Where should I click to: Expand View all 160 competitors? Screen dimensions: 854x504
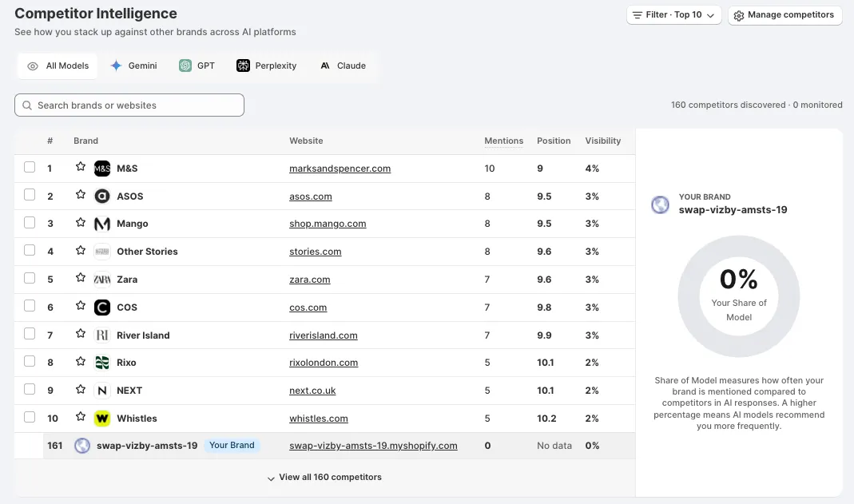(324, 478)
